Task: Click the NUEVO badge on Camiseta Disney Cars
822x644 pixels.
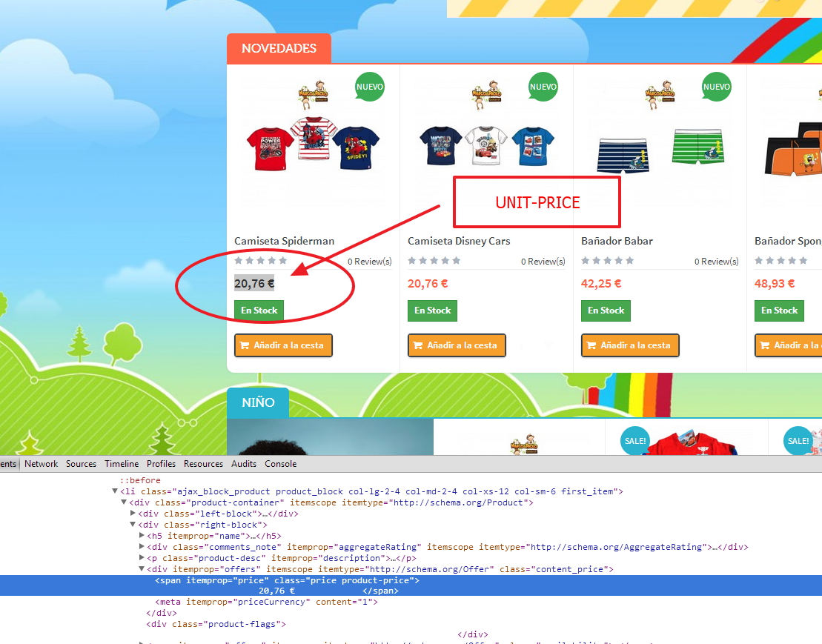Action: tap(543, 87)
